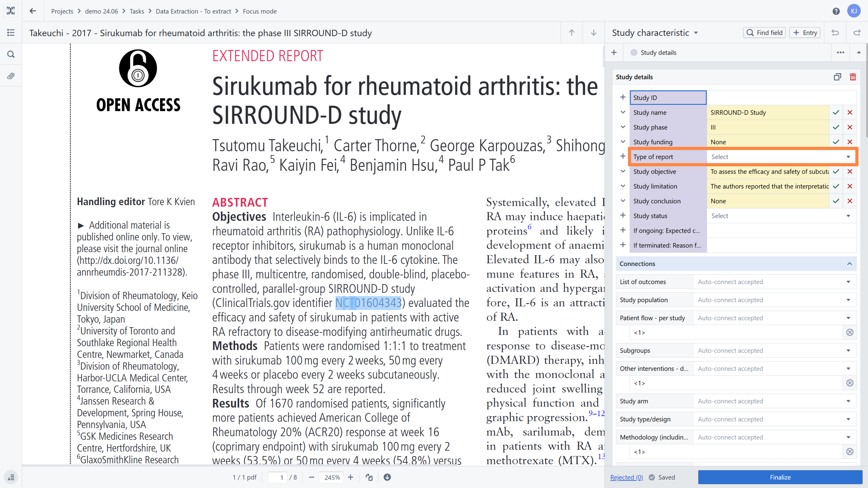
Task: Open the Study characteristic dropdown
Action: coord(655,33)
